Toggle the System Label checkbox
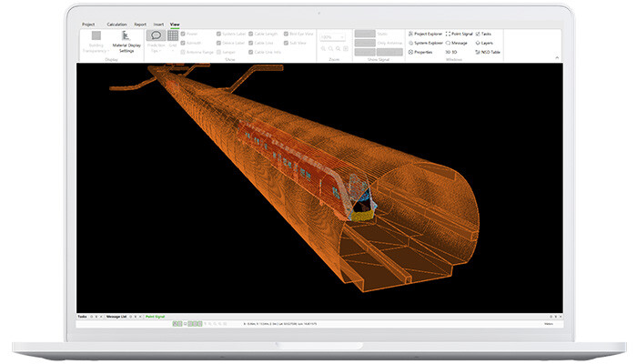Viewport: 637px width, 364px height. tap(218, 34)
